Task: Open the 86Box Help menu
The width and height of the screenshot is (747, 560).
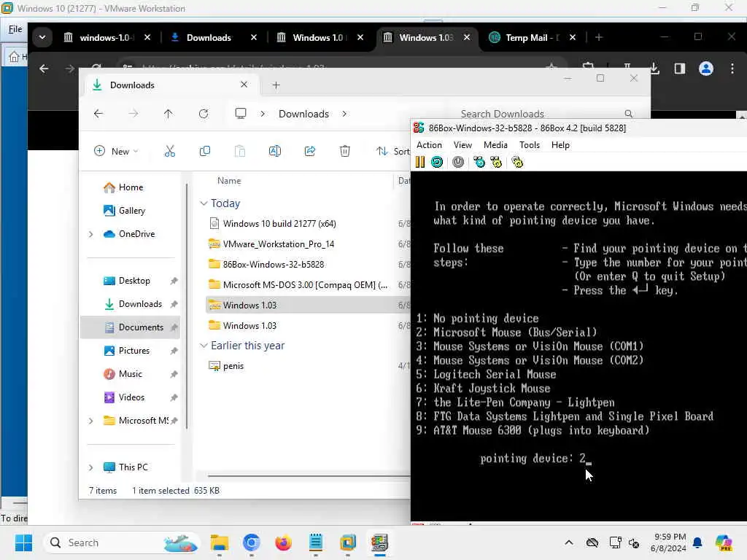Action: pos(560,145)
